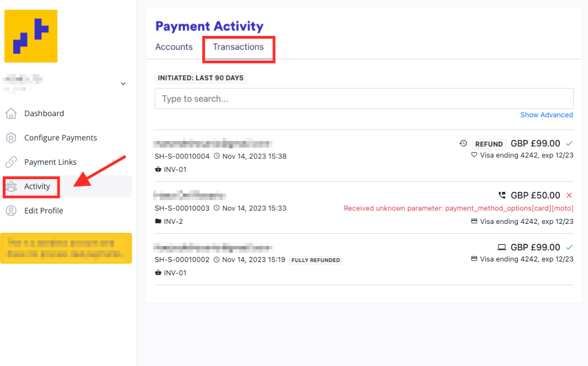588x366 pixels.
Task: Click clock icon next to Nov 14, 2023 15:38
Action: tap(217, 156)
